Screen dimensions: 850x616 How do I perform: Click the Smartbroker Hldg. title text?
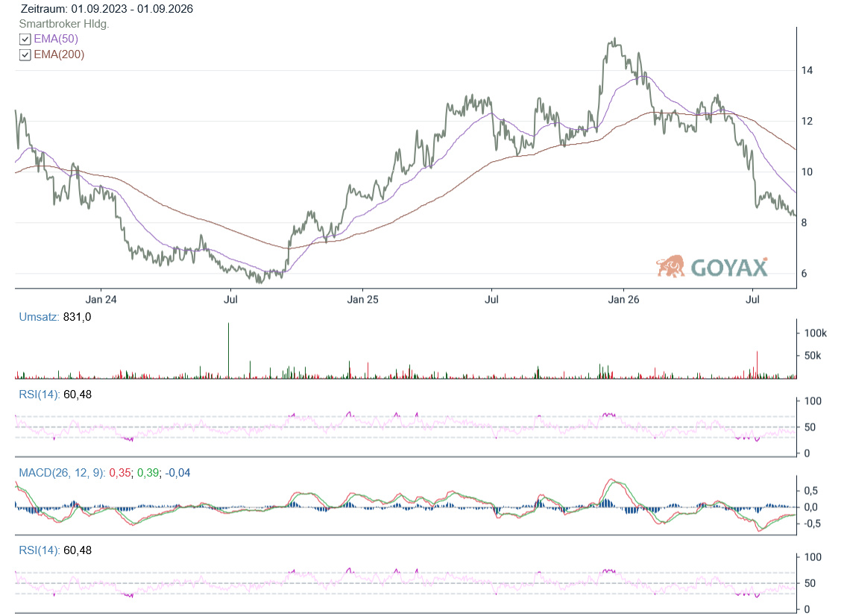(x=64, y=24)
